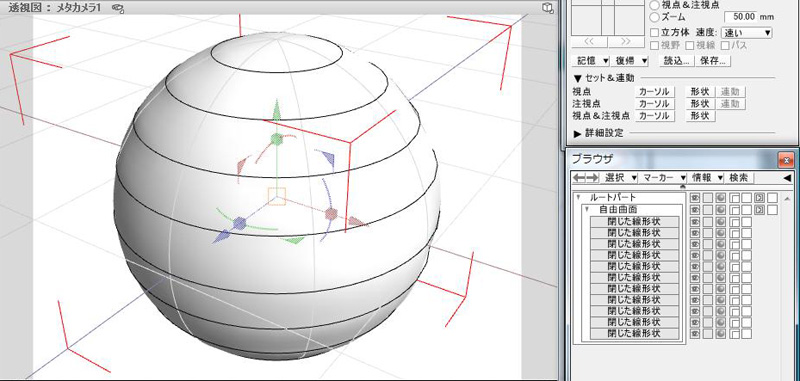The image size is (800, 381).
Task: Open the 復帰 dropdown
Action: pos(630,60)
